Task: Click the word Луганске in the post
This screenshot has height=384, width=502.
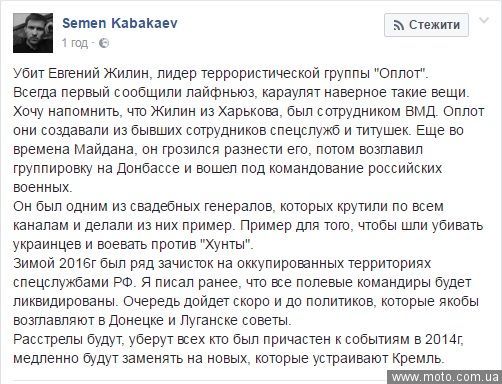Action: 208,321
